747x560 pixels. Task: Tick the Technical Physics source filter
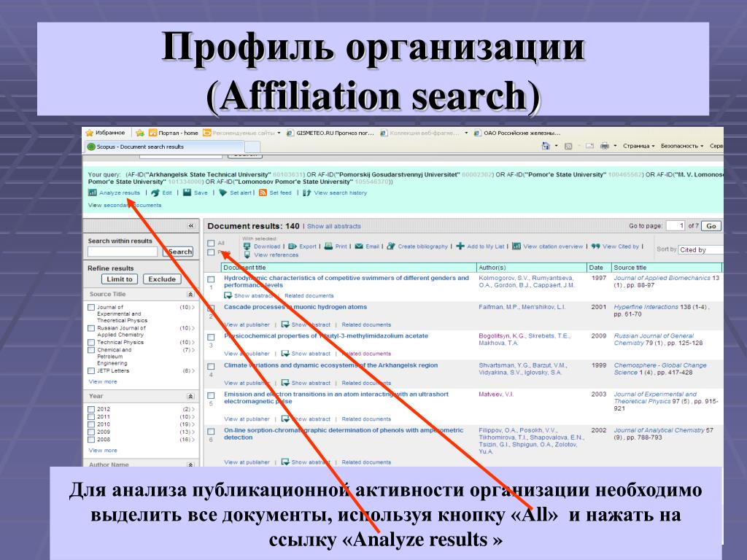pos(91,343)
